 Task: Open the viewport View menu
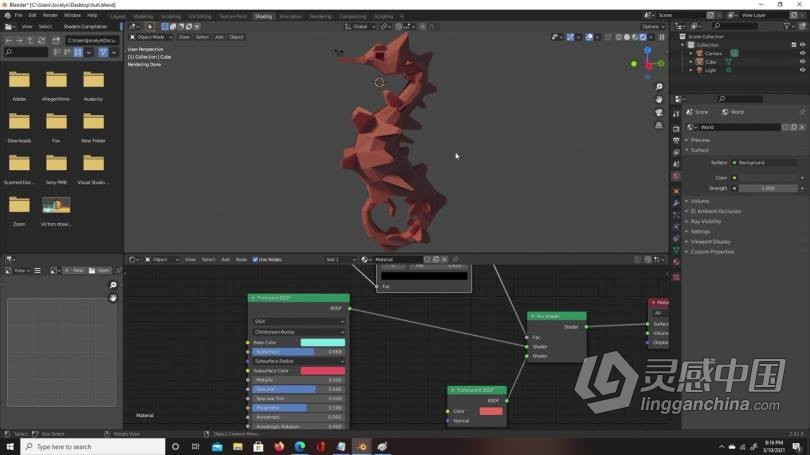(184, 37)
